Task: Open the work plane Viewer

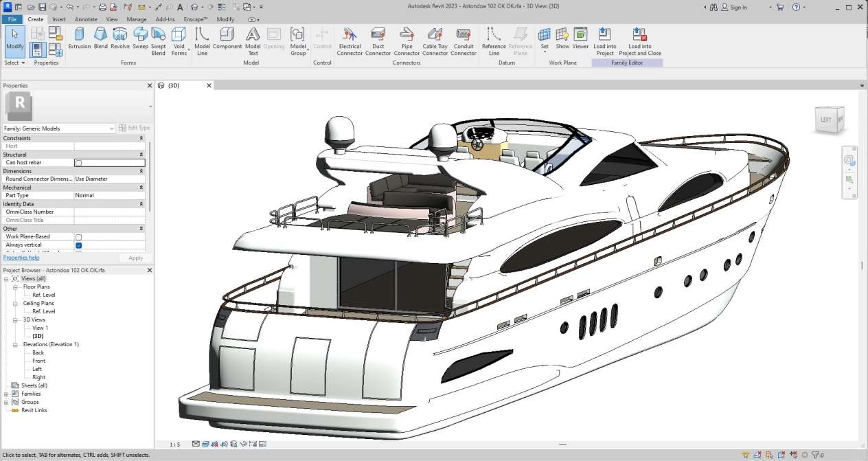Action: [x=581, y=38]
